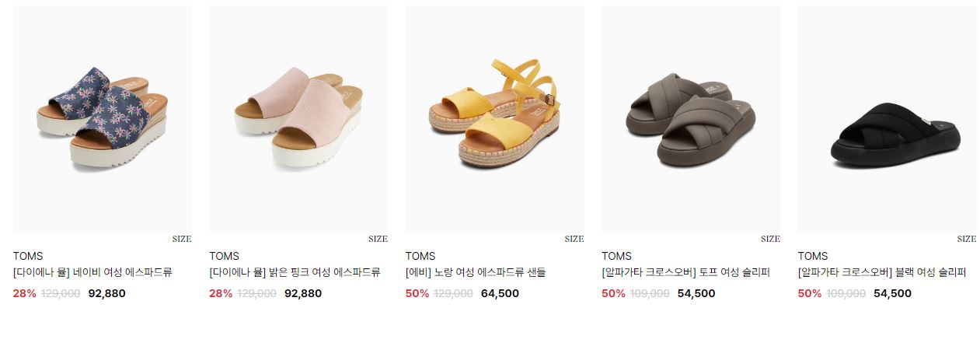Click the 64,500 price of yellow sandal
Image resolution: width=980 pixels, height=350 pixels.
pos(500,294)
